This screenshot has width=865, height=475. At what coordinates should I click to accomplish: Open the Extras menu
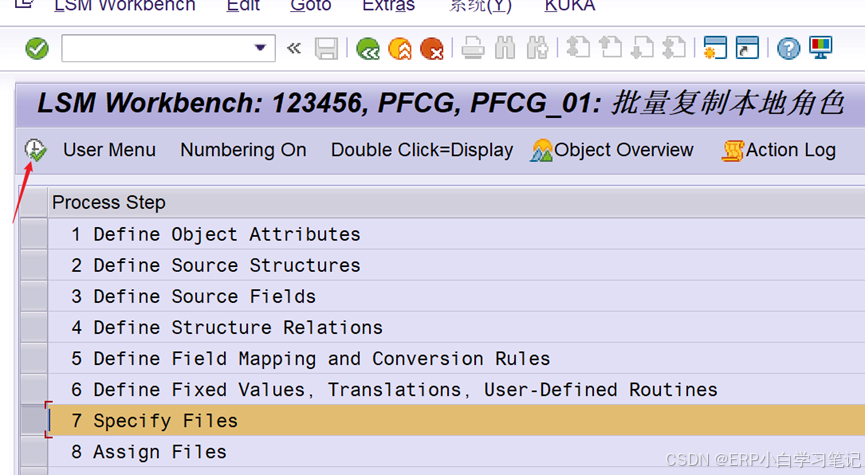[388, 6]
